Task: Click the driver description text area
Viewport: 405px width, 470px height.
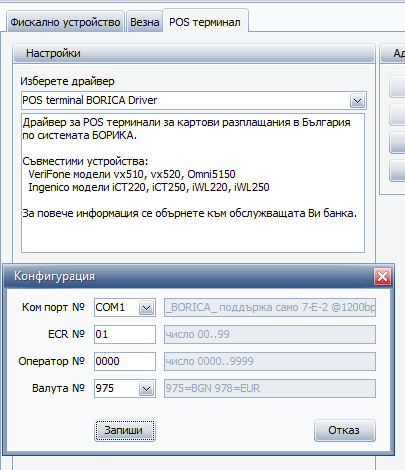Action: (193, 183)
